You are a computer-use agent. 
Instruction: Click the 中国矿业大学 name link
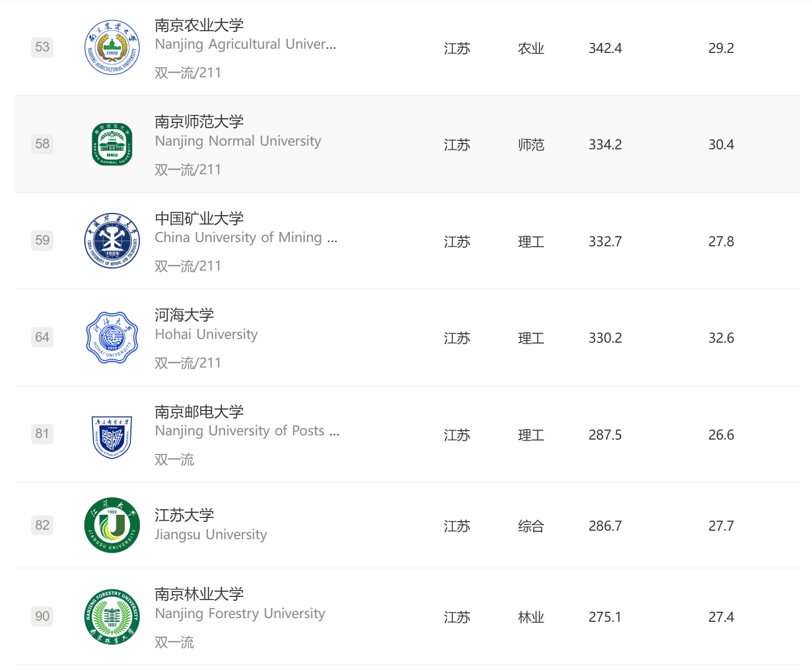(199, 218)
